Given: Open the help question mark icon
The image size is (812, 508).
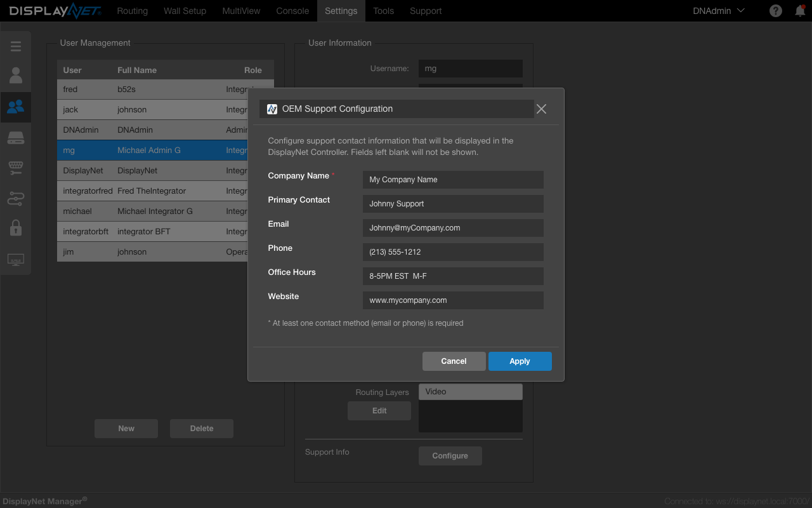Looking at the screenshot, I should tap(776, 11).
